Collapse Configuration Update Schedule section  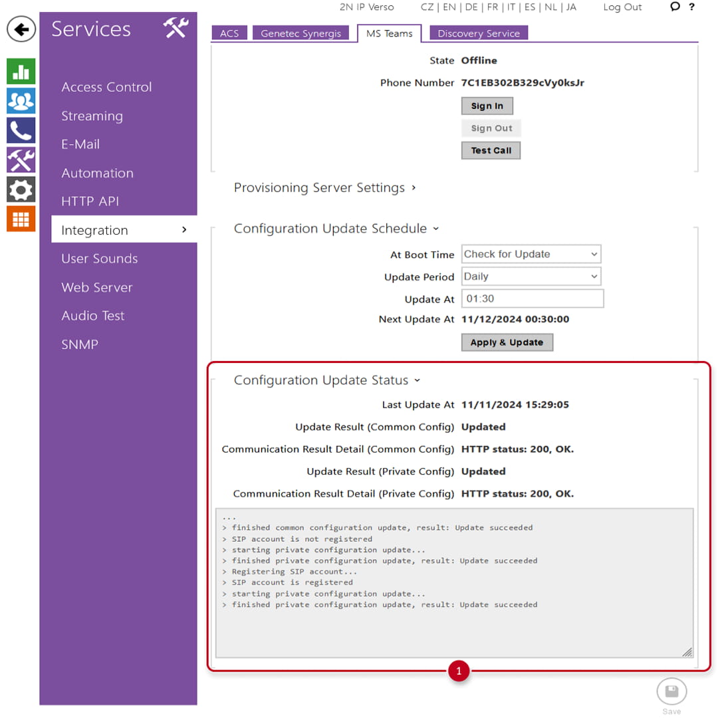pyautogui.click(x=336, y=229)
